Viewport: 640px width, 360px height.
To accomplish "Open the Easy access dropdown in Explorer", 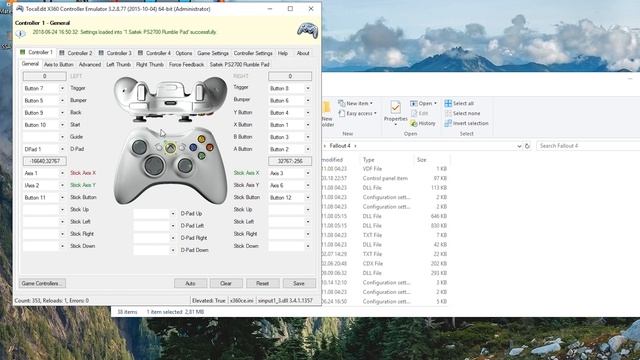I will pyautogui.click(x=357, y=113).
